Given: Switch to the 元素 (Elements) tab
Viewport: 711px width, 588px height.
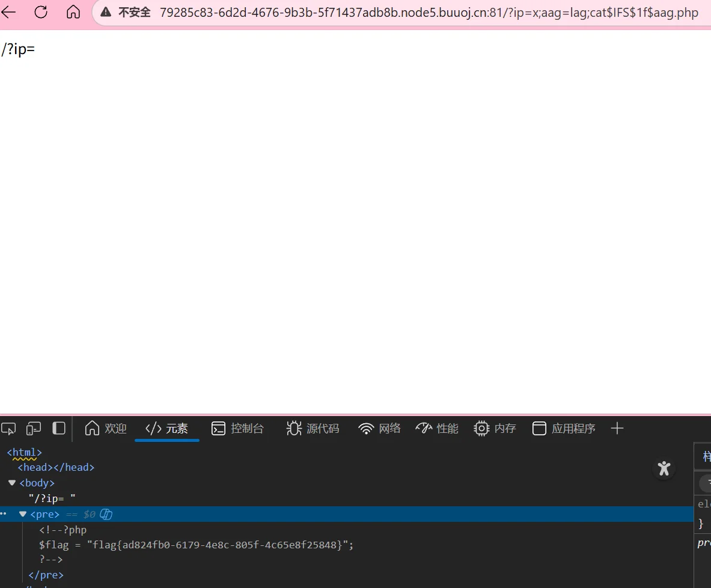Looking at the screenshot, I should pos(167,429).
